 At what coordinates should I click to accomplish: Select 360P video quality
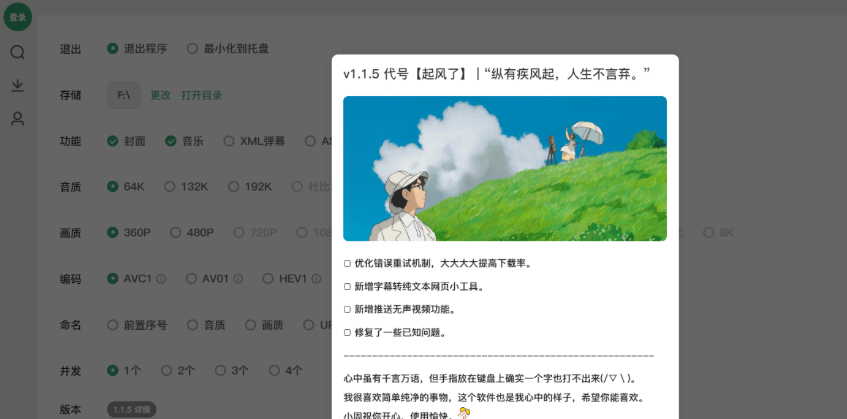(x=129, y=233)
